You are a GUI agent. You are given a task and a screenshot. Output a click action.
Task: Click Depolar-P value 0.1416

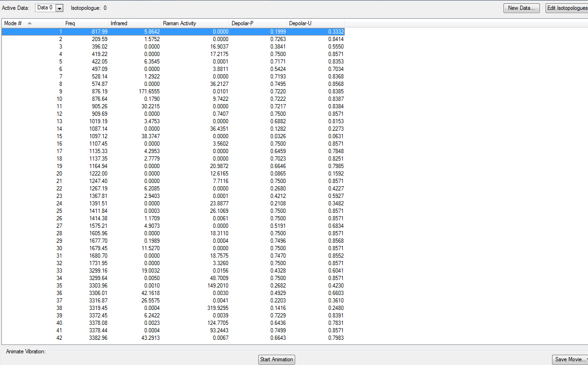278,308
